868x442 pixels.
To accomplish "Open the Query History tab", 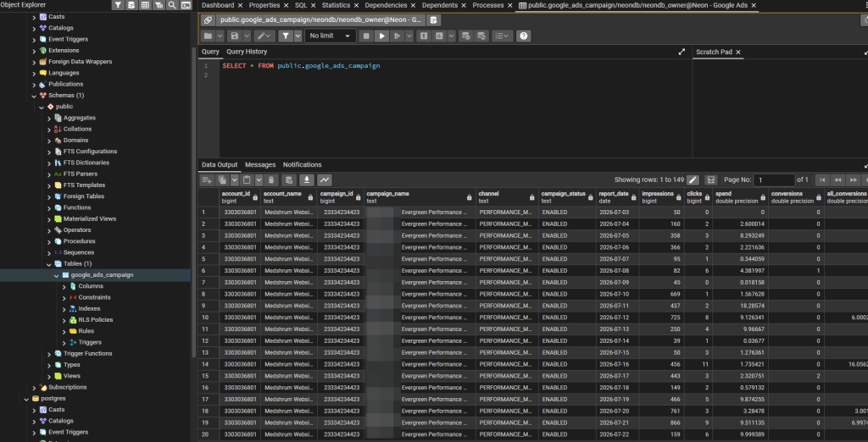I will click(x=247, y=52).
